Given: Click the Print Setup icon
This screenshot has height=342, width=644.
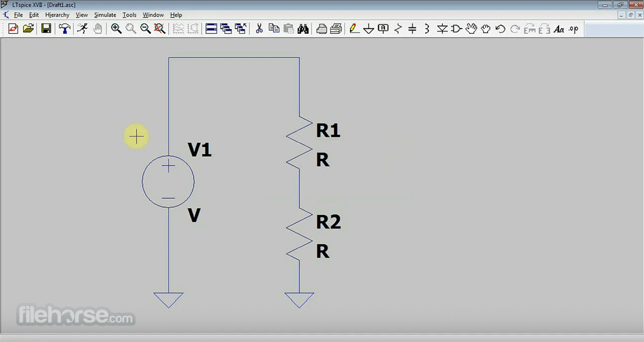Looking at the screenshot, I should click(321, 28).
